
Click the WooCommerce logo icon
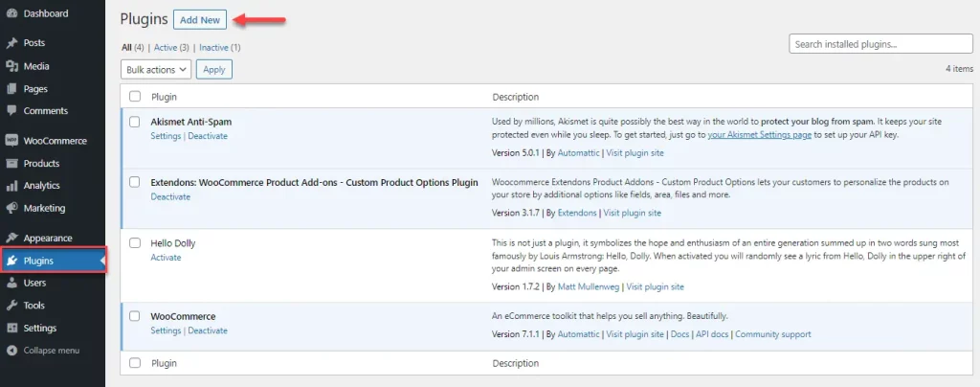[11, 141]
